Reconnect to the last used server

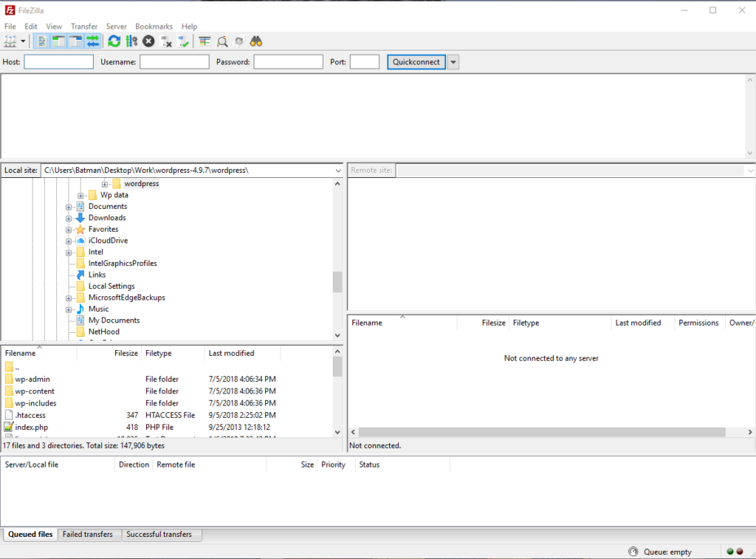(x=182, y=41)
